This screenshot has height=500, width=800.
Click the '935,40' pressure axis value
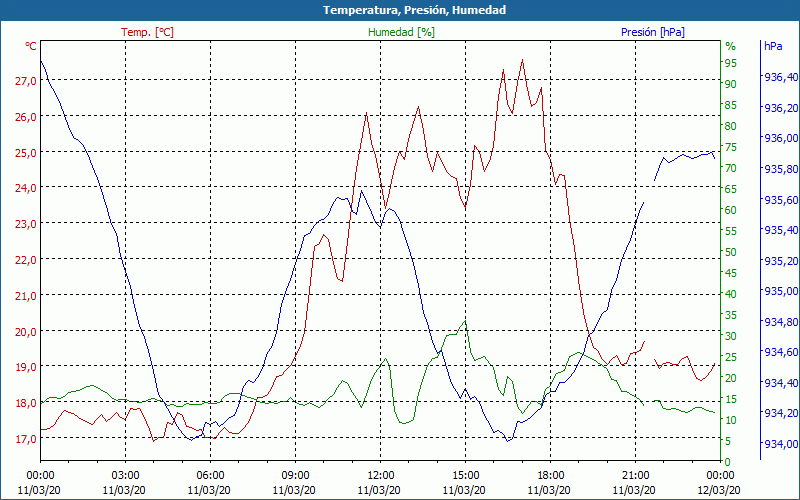[781, 230]
